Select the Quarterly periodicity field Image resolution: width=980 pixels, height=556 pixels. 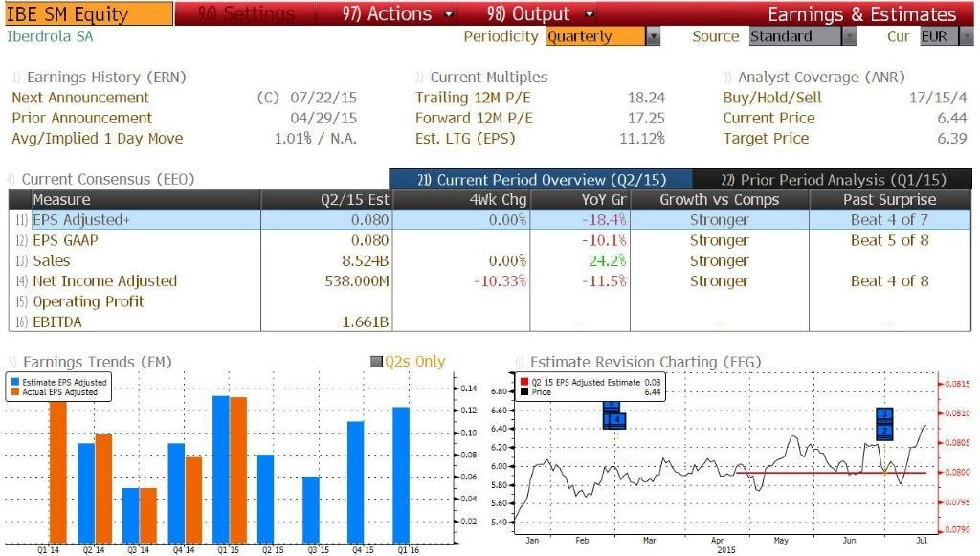coord(595,37)
